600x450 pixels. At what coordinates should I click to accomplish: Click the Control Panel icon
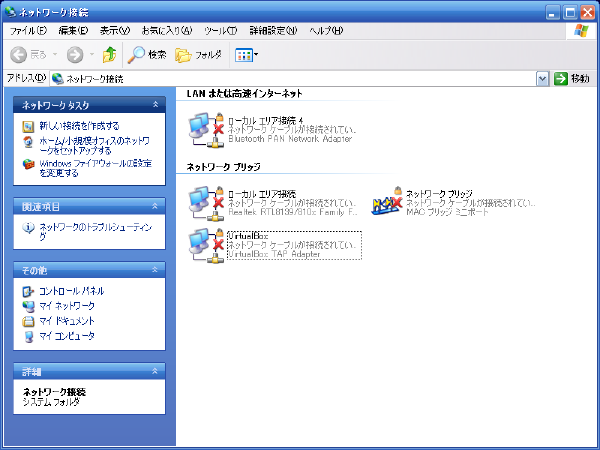coord(28,292)
